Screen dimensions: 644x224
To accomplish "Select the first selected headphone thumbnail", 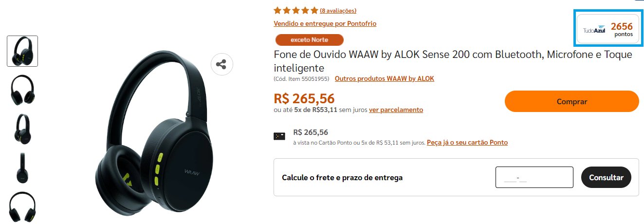I will pos(22,51).
